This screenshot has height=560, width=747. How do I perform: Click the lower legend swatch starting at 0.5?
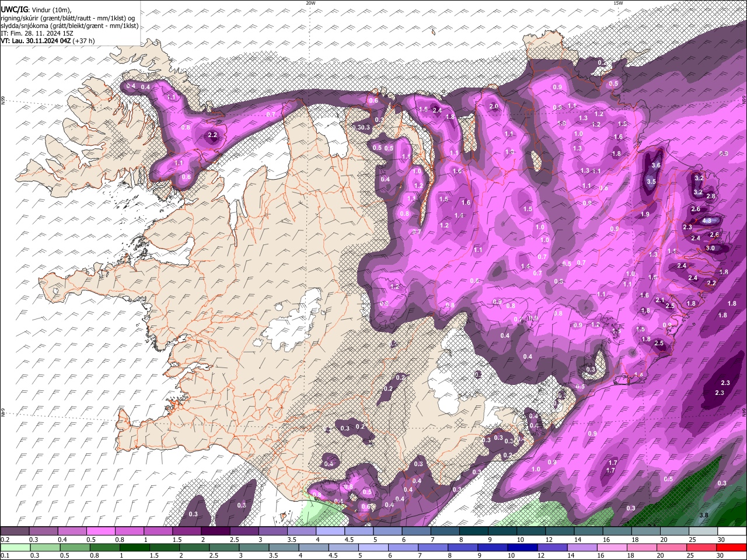point(75,548)
